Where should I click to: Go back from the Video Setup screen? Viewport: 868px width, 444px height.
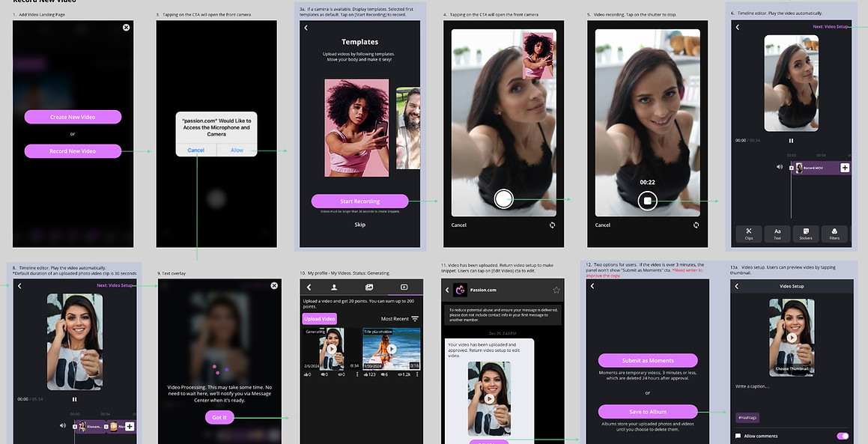click(x=737, y=286)
